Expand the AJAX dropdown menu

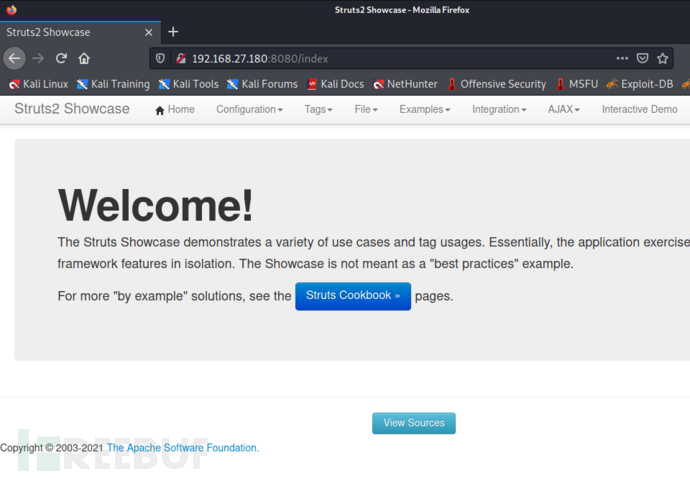pos(564,110)
